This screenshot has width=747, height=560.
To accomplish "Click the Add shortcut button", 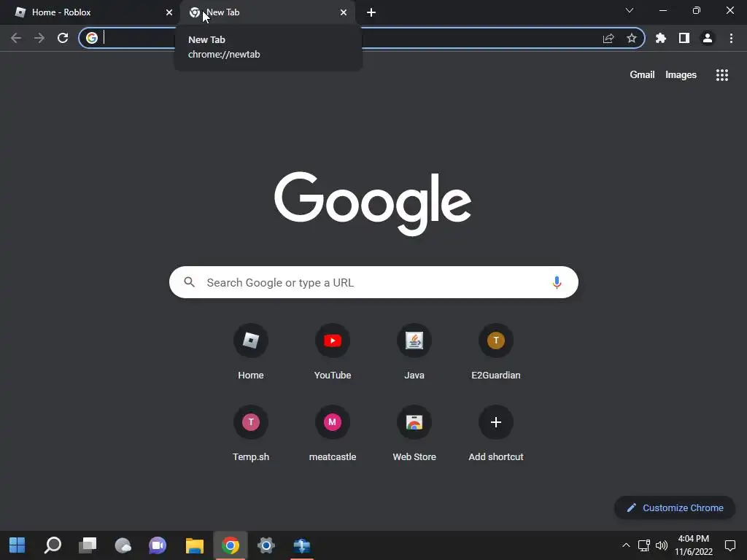I will 496,433.
